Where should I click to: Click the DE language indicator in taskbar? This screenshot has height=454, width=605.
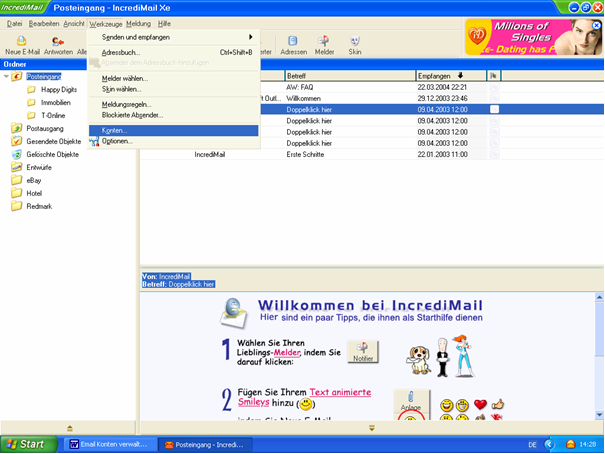pyautogui.click(x=532, y=445)
